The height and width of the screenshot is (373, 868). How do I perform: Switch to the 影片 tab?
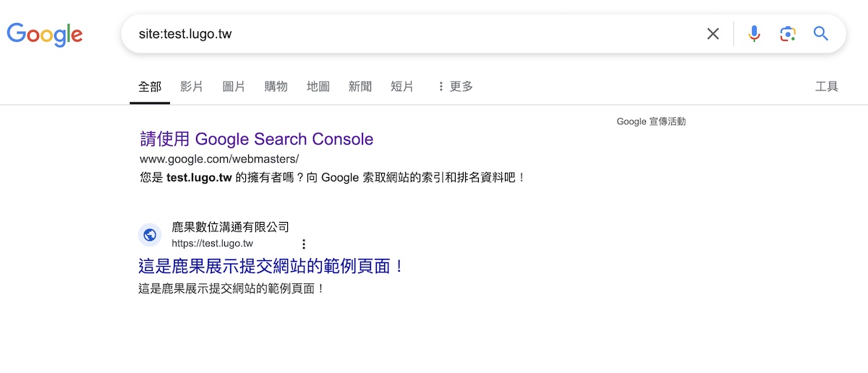tap(192, 87)
